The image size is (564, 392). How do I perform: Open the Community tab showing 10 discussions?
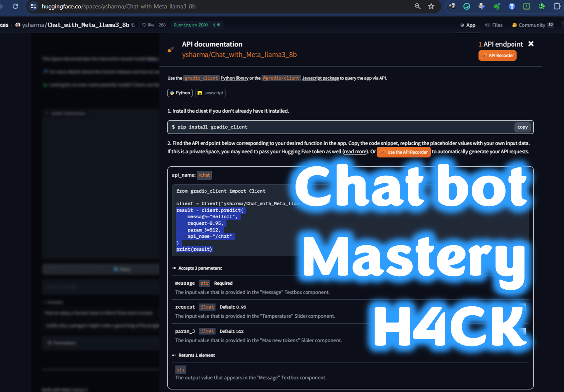(x=532, y=25)
